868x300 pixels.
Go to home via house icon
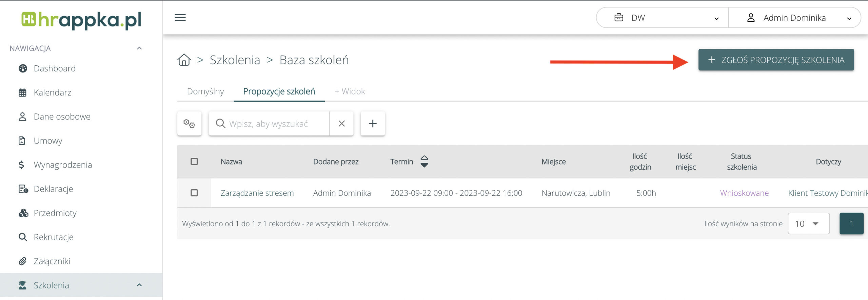pos(184,60)
